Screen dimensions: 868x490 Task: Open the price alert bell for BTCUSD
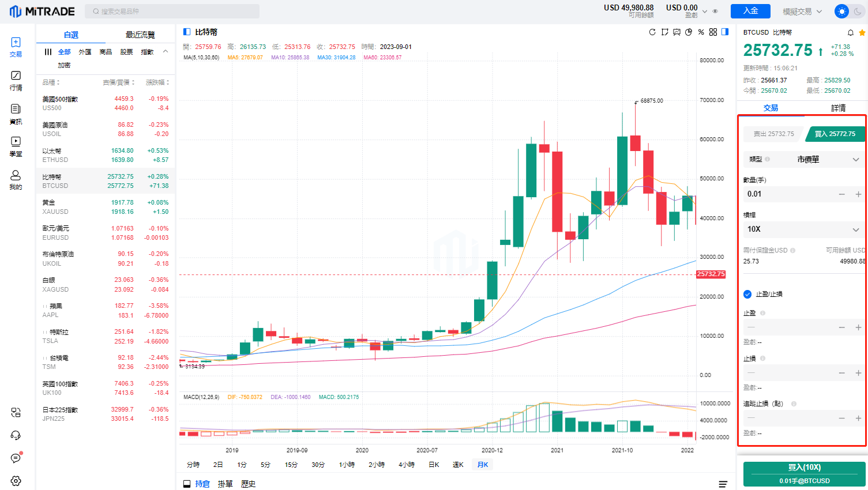(x=850, y=33)
